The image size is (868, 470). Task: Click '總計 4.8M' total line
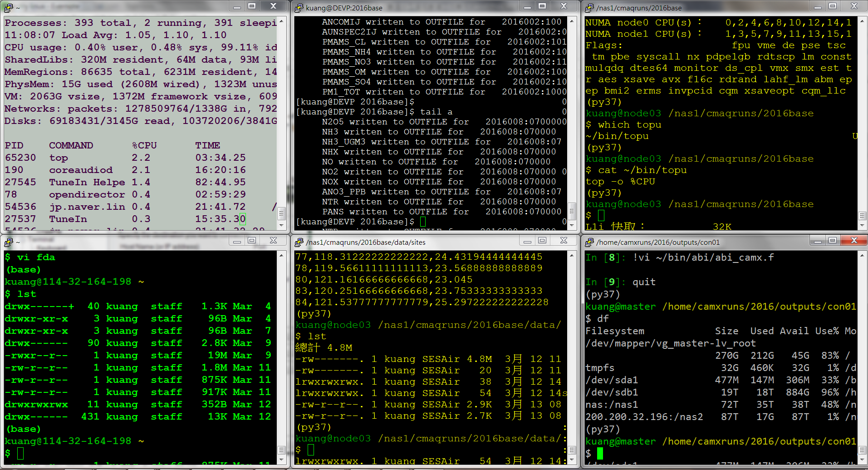[324, 347]
